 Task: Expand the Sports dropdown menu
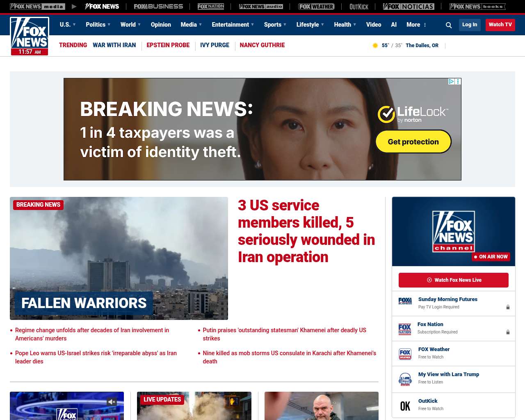tap(275, 25)
